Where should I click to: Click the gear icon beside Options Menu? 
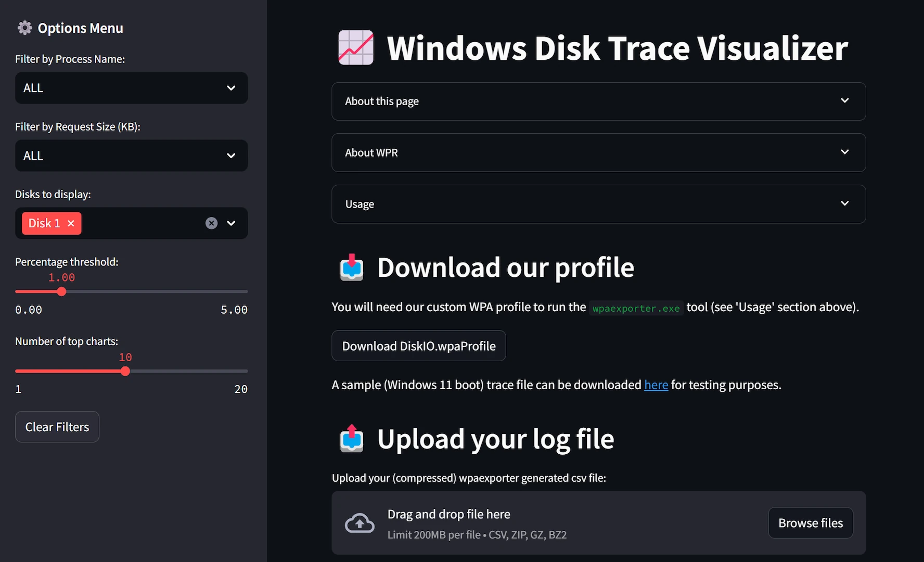[x=24, y=28]
